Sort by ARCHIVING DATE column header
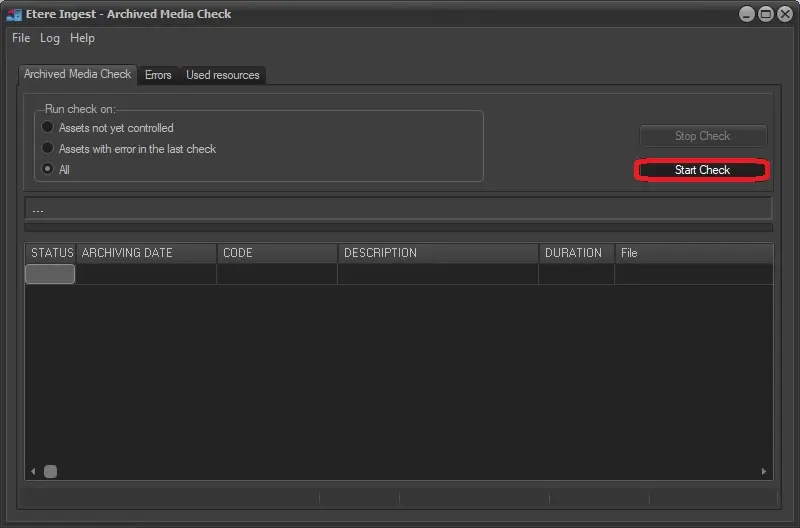The width and height of the screenshot is (800, 528). click(146, 253)
